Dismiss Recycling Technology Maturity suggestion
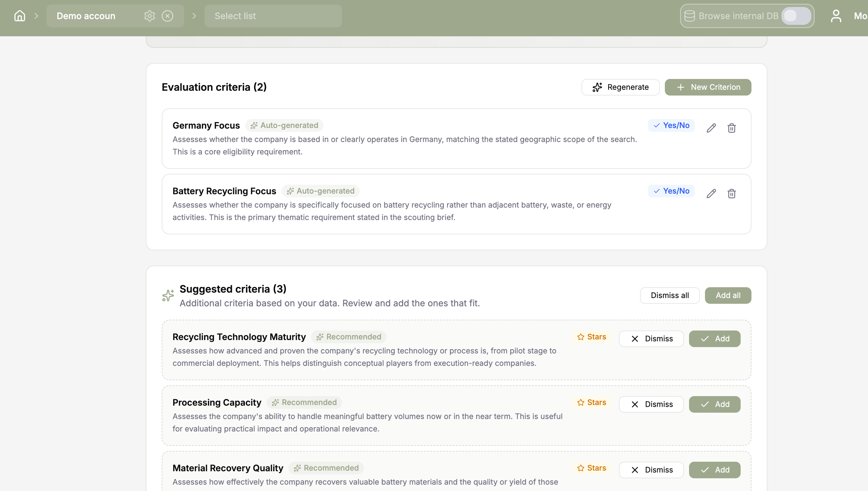868x491 pixels. coord(651,338)
